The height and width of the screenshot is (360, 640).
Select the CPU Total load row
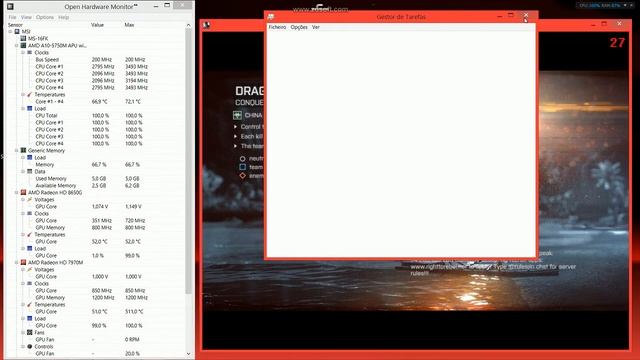[x=96, y=116]
